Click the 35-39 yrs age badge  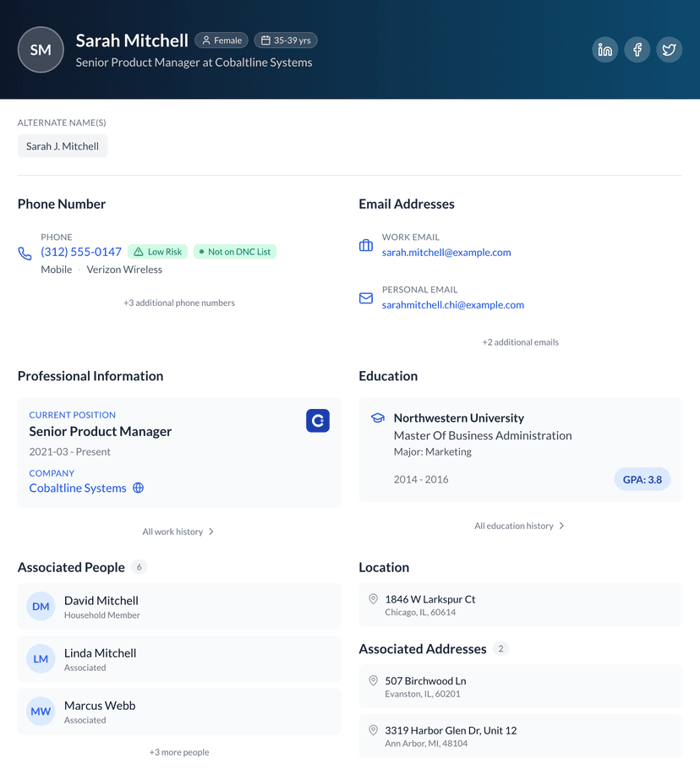point(286,41)
